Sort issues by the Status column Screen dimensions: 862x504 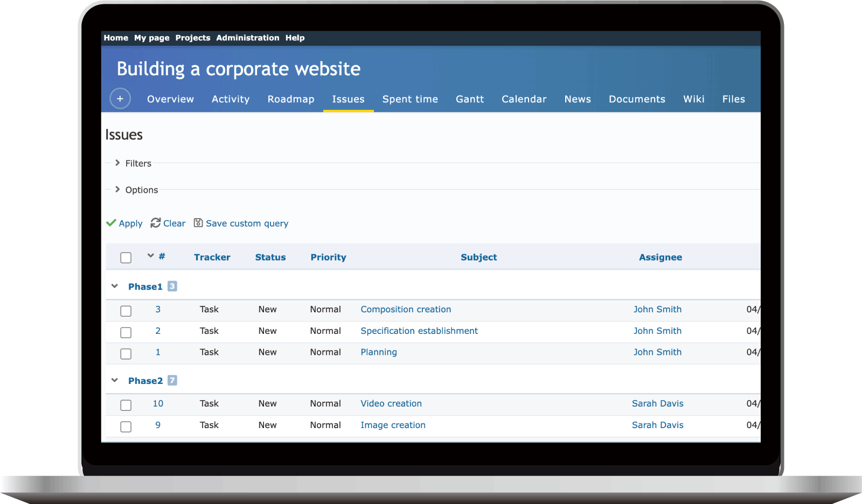click(x=270, y=257)
